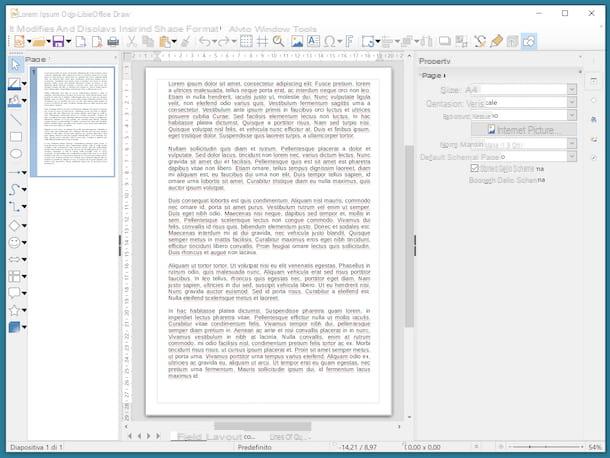Click the Redo arrow icon

224,41
